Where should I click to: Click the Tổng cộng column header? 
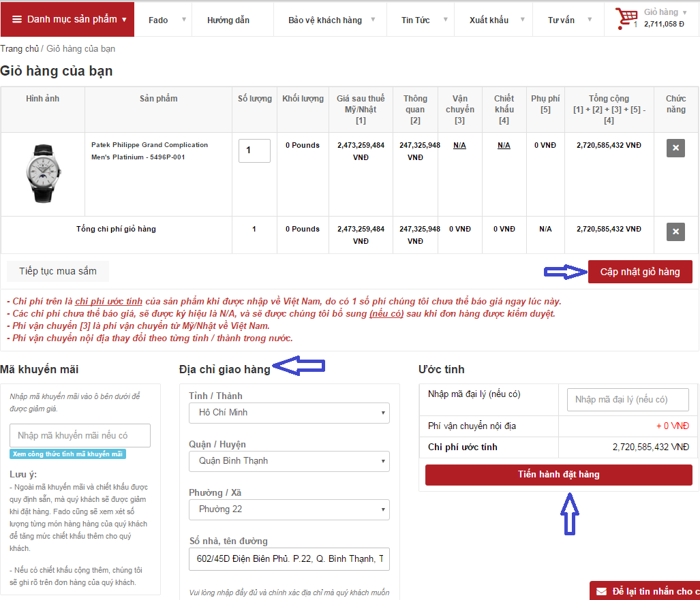click(x=609, y=109)
